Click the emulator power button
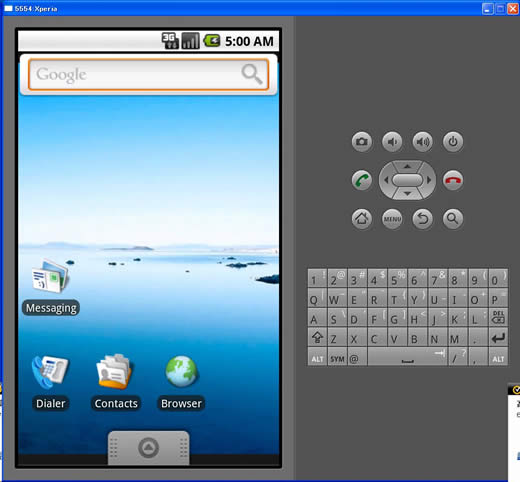 tap(453, 142)
